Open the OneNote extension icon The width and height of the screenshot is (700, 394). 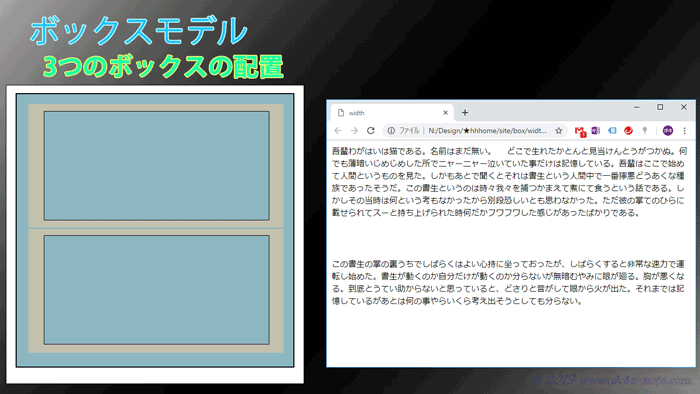click(596, 130)
